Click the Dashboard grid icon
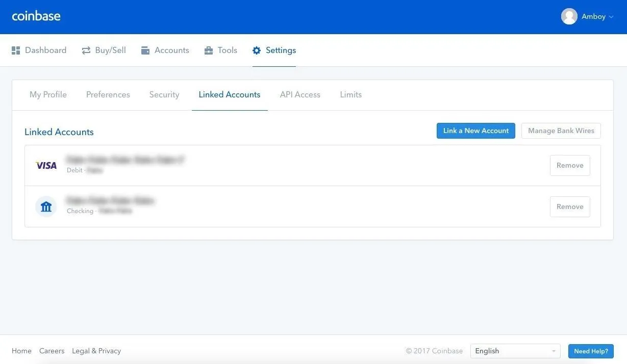Image resolution: width=627 pixels, height=364 pixels. pos(16,50)
